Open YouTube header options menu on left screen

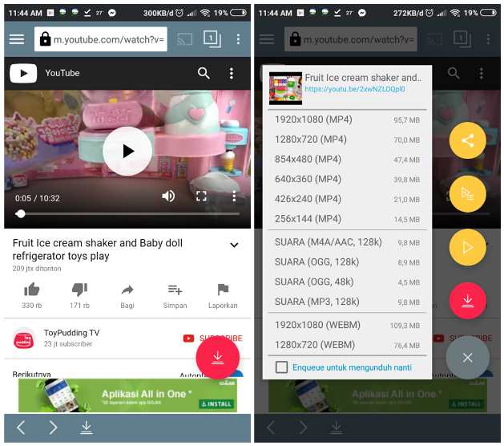(x=231, y=73)
